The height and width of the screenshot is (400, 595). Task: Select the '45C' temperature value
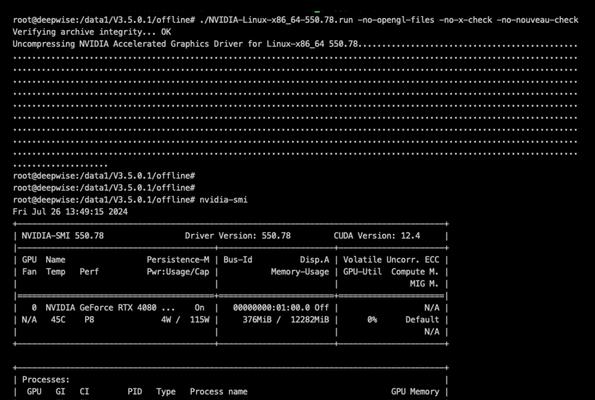[x=58, y=320]
